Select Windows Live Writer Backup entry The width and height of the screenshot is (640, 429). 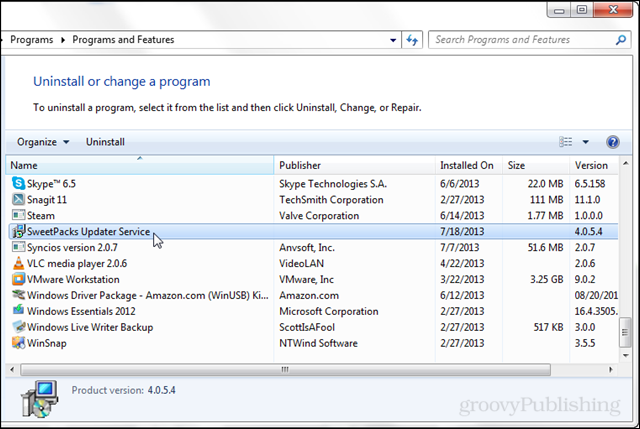90,327
